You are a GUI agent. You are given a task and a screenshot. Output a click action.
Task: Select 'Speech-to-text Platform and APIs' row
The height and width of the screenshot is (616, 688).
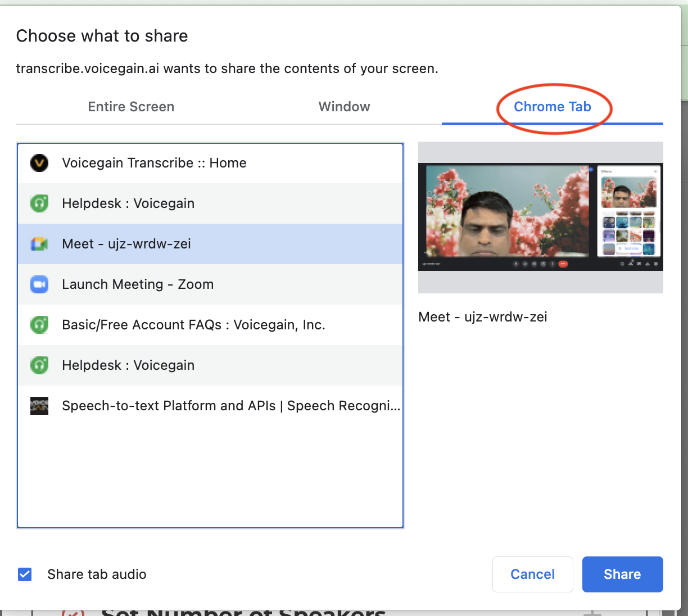click(x=210, y=406)
